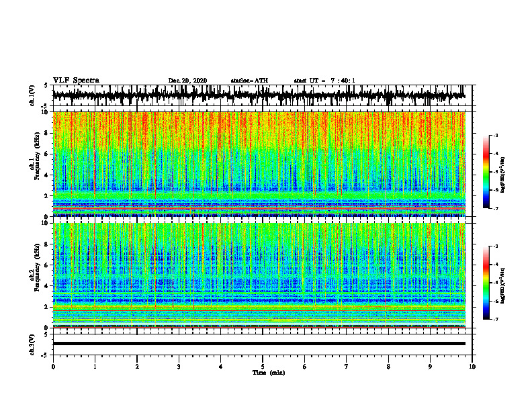
Task: Click the "8" kHz tick of ch.1 spectrogram
Action: click(47, 133)
